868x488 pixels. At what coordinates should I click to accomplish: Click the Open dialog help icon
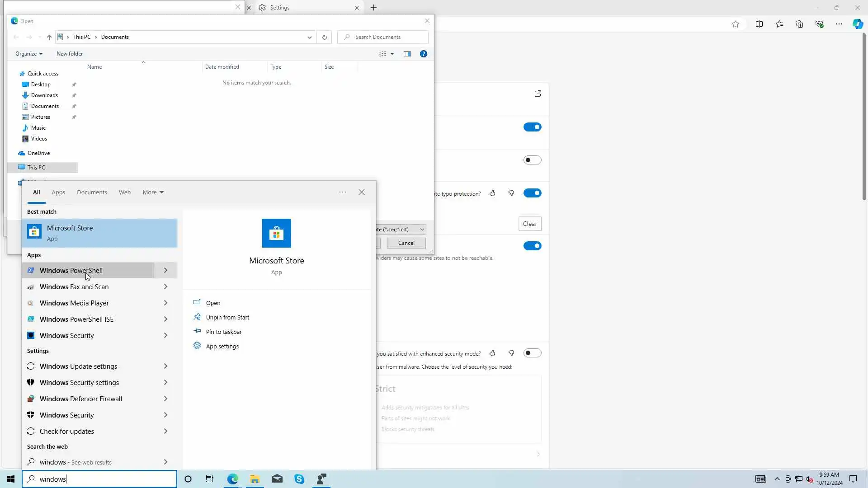[x=423, y=54]
